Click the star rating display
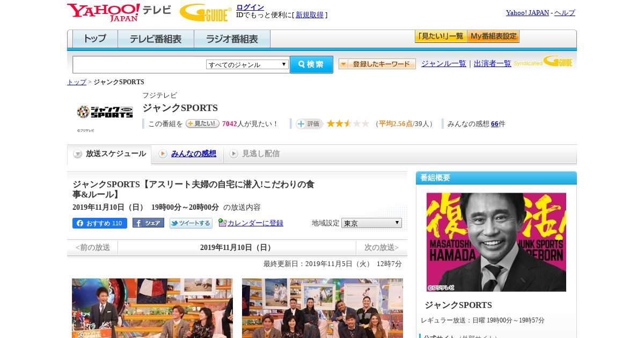The image size is (644, 338). [348, 124]
